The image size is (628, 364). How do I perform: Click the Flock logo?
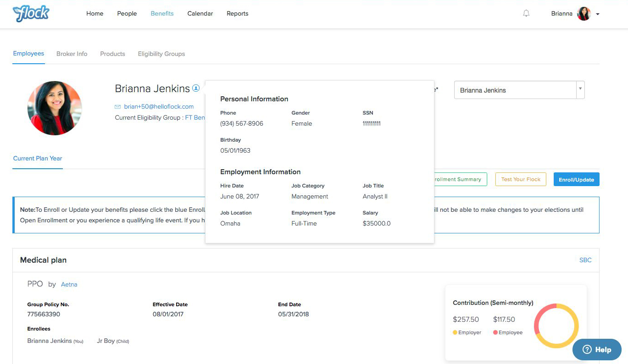point(31,14)
